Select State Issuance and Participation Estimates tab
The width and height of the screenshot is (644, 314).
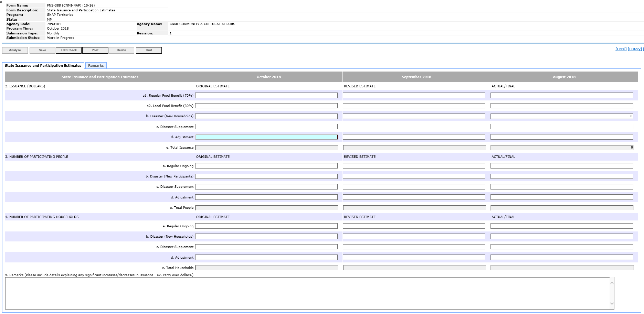pyautogui.click(x=43, y=65)
